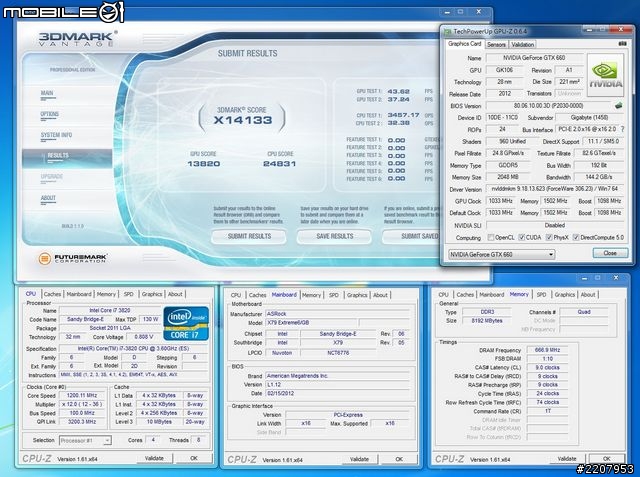
Task: Click the motherboard Model field 'X79 Extreme6/GB'
Action: tap(312, 323)
